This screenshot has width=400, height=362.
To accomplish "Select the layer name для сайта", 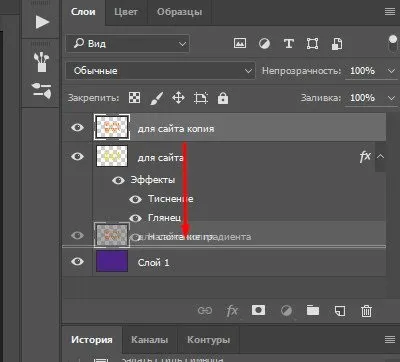I will coord(160,157).
